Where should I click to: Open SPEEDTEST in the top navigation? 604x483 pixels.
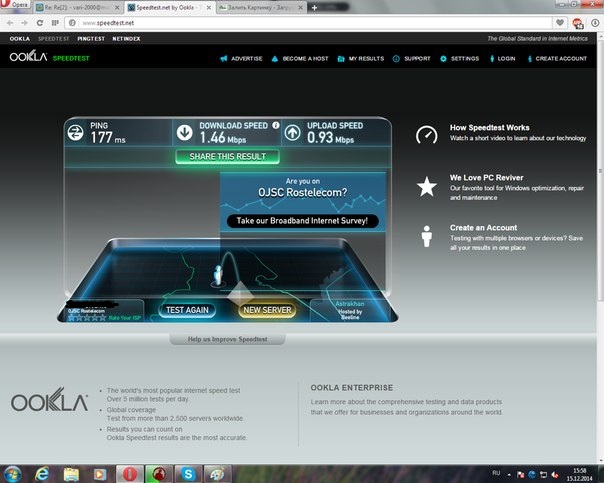pyautogui.click(x=54, y=39)
